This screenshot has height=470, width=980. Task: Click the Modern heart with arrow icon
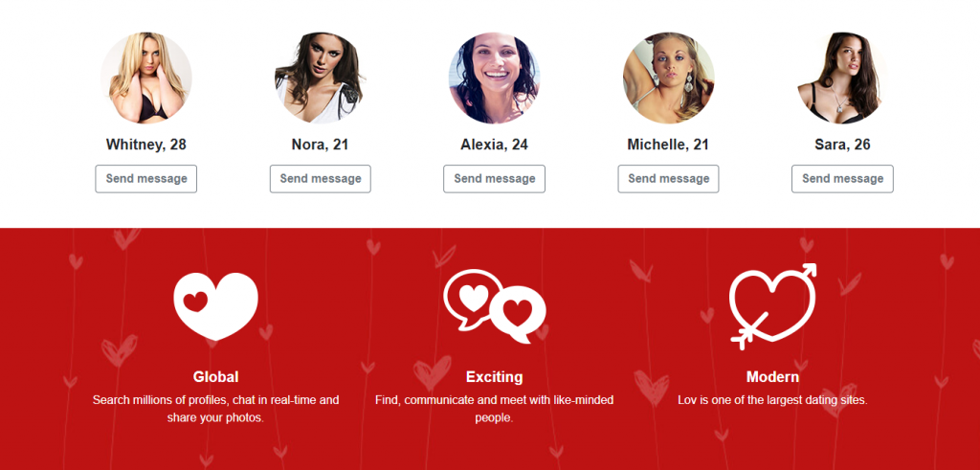click(x=773, y=306)
